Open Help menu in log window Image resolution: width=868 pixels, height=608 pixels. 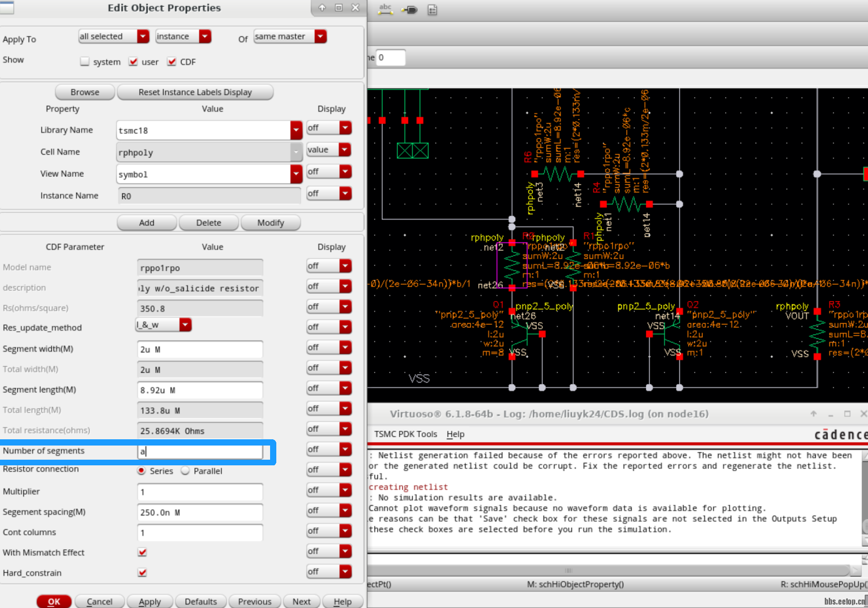(x=455, y=434)
